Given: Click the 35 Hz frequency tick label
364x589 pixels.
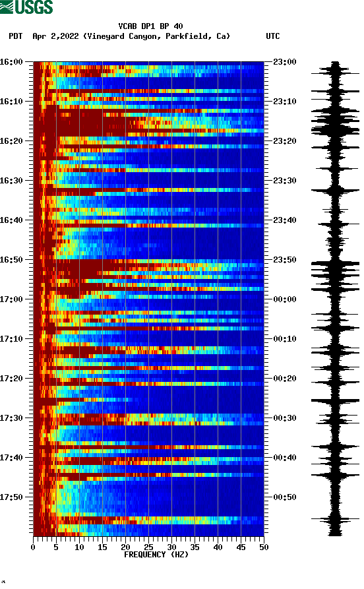Looking at the screenshot, I should (195, 547).
